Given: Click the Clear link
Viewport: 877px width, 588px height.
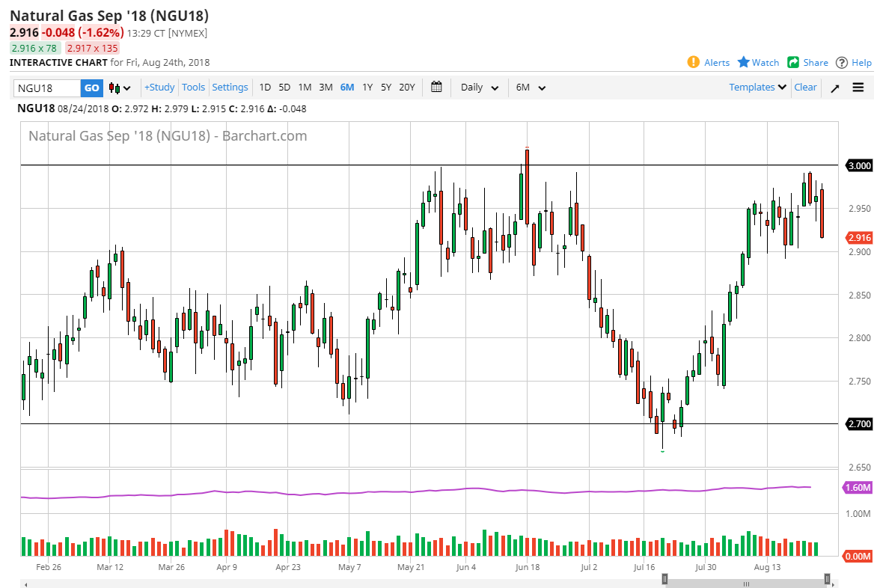Looking at the screenshot, I should [x=805, y=88].
